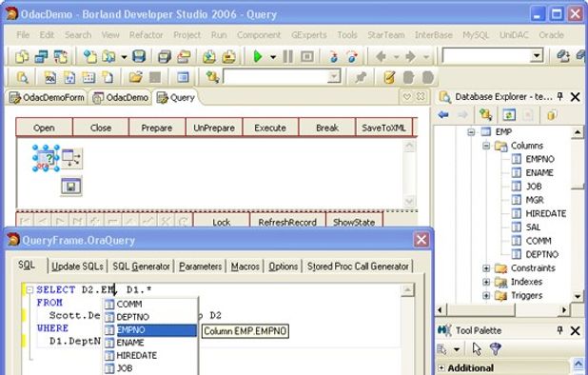Expand the Indexes folder

pyautogui.click(x=486, y=282)
